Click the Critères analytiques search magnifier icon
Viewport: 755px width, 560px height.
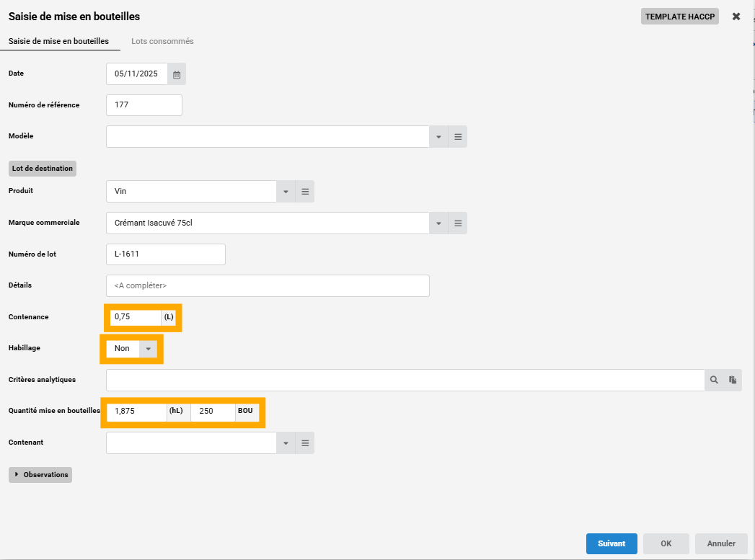[714, 381]
